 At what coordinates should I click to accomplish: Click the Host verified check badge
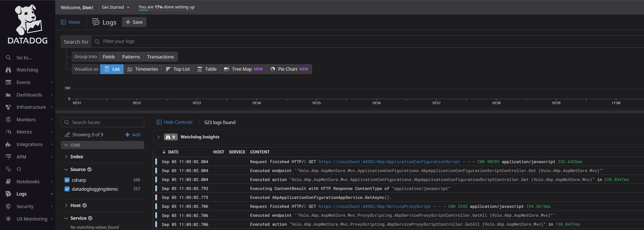pos(85,205)
